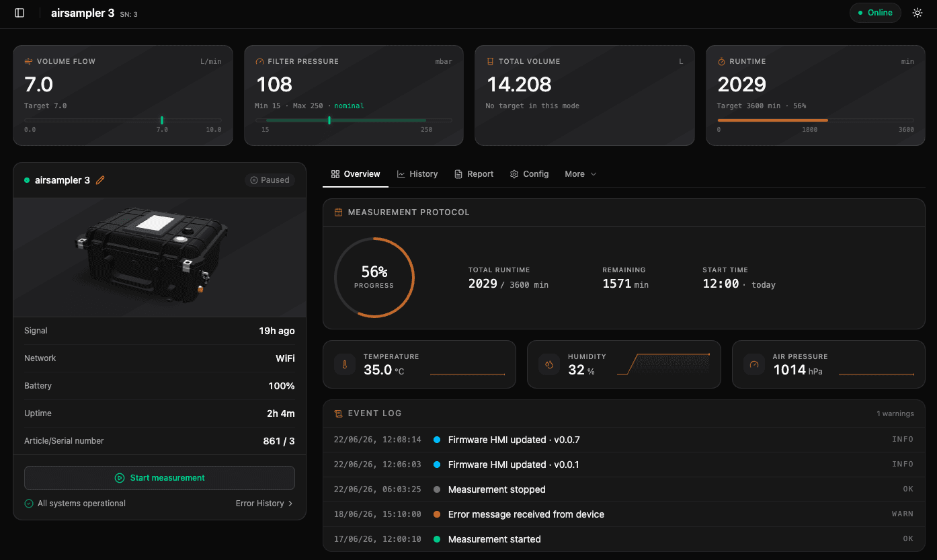Click the green dot beside Measurement started
The height and width of the screenshot is (560, 937).
click(x=437, y=539)
